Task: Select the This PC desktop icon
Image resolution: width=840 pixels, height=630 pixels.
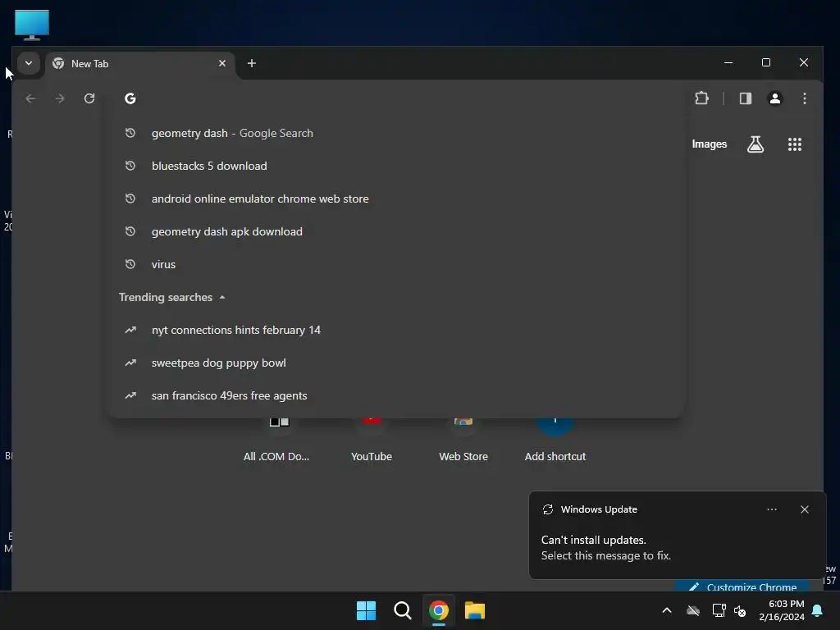Action: click(x=32, y=25)
